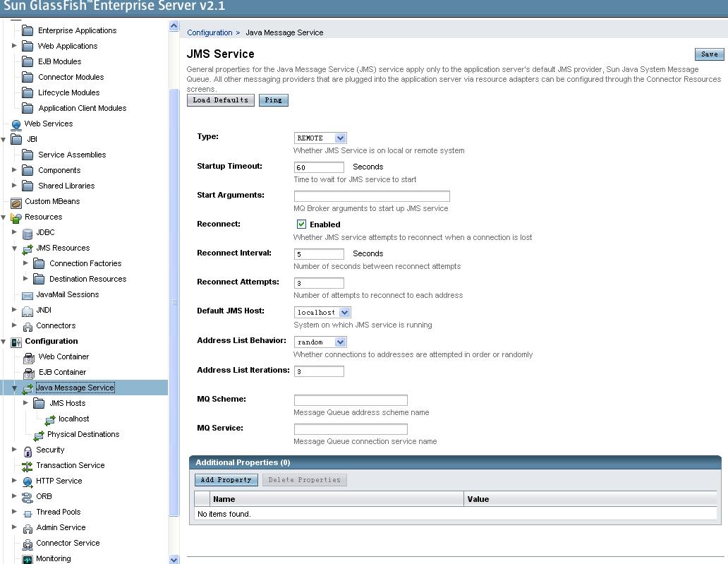Viewport: 728px width, 564px height.
Task: Select the JMS Hosts tree item
Action: (67, 403)
